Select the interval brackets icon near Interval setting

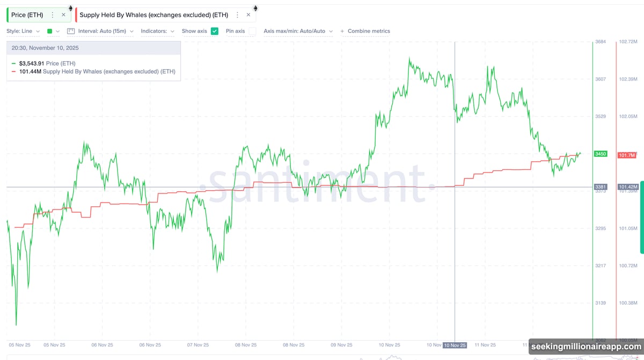tap(70, 31)
